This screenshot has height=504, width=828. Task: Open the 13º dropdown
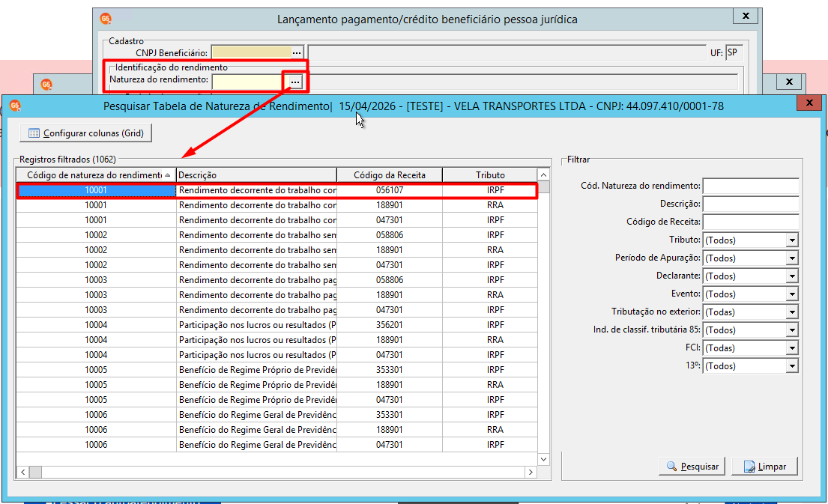point(792,365)
